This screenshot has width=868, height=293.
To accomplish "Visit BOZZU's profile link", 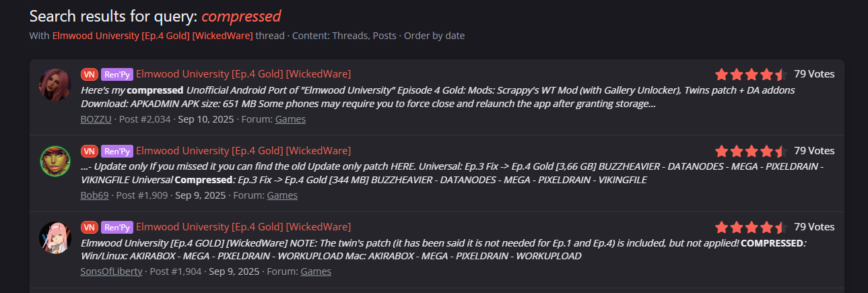I will [x=96, y=119].
